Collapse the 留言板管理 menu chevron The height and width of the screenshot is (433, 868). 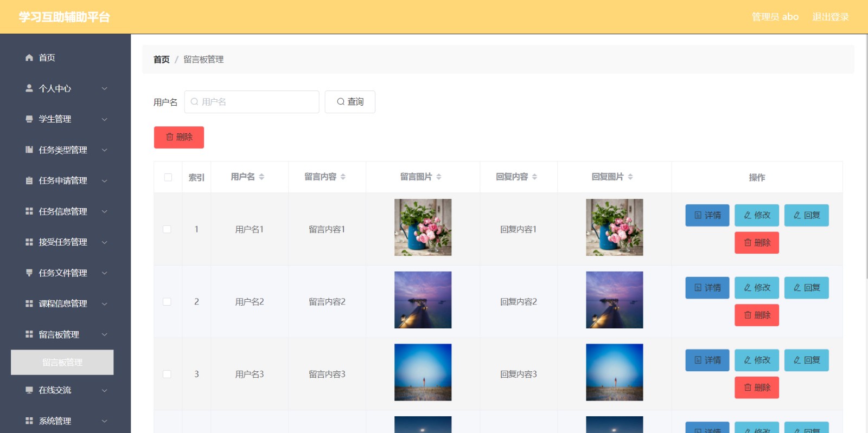coord(104,334)
